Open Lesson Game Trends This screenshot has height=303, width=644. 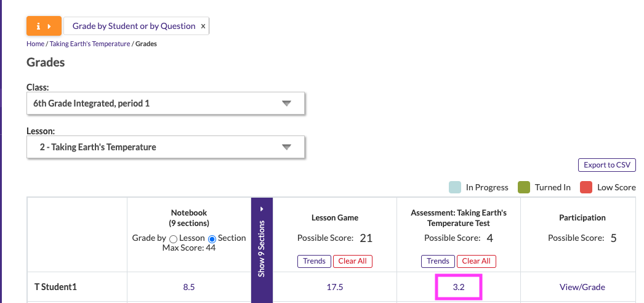pyautogui.click(x=314, y=261)
